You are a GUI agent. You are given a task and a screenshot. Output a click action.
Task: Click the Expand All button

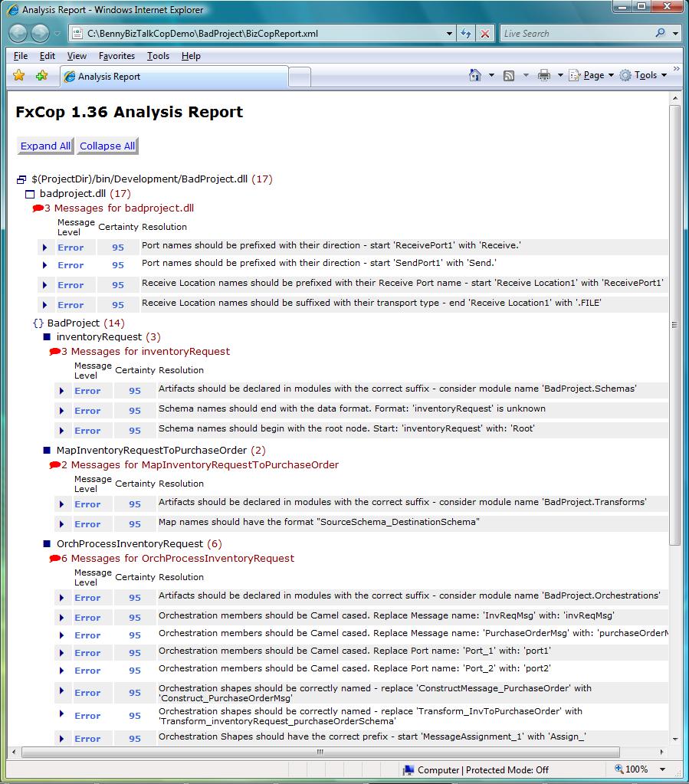pos(45,146)
